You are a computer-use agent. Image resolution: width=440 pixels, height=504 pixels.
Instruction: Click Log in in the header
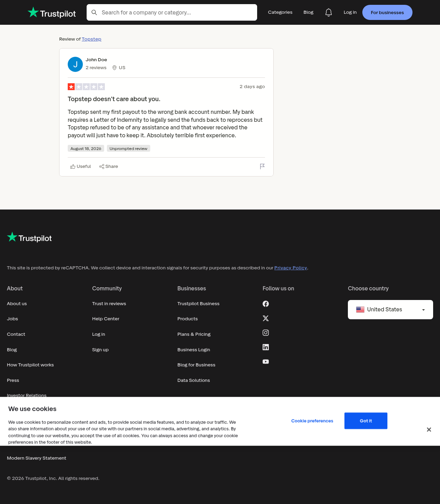350,12
